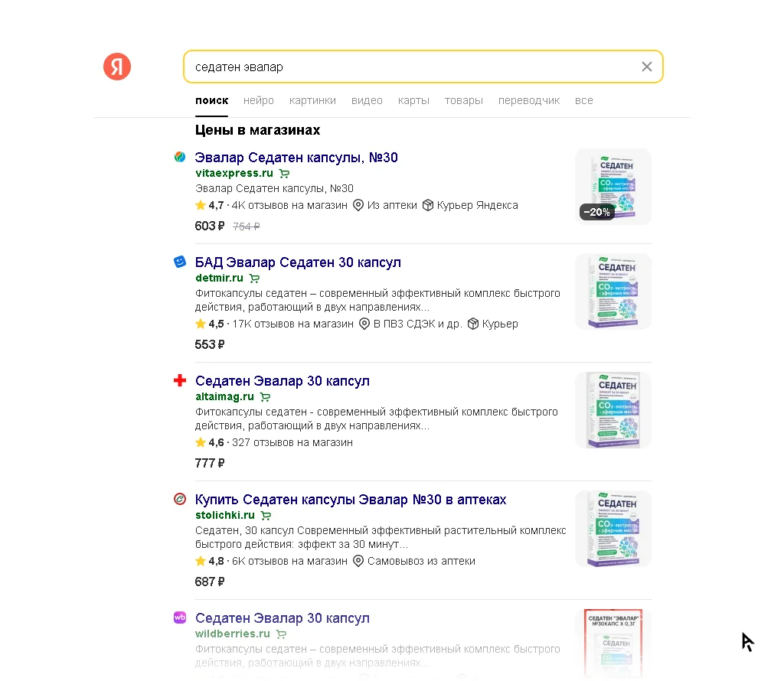Open Купить Седатен капсулы Эвалар №30 link

tap(351, 500)
